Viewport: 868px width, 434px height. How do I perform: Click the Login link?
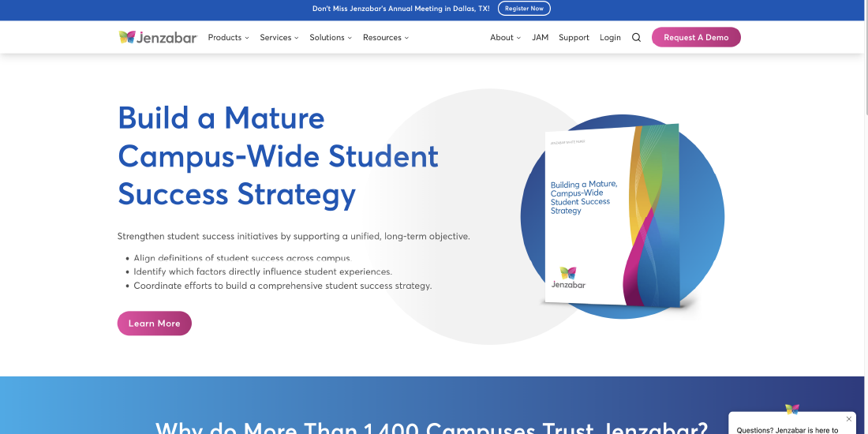pos(610,37)
